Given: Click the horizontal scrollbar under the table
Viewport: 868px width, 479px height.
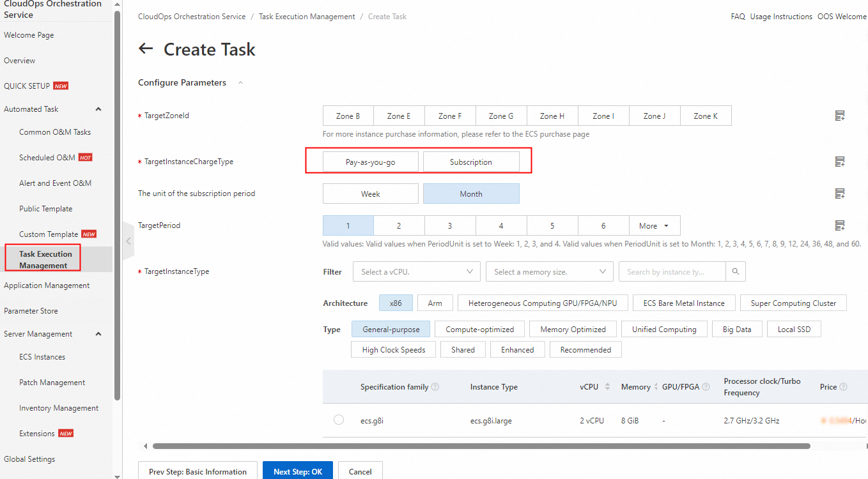Looking at the screenshot, I should 481,446.
